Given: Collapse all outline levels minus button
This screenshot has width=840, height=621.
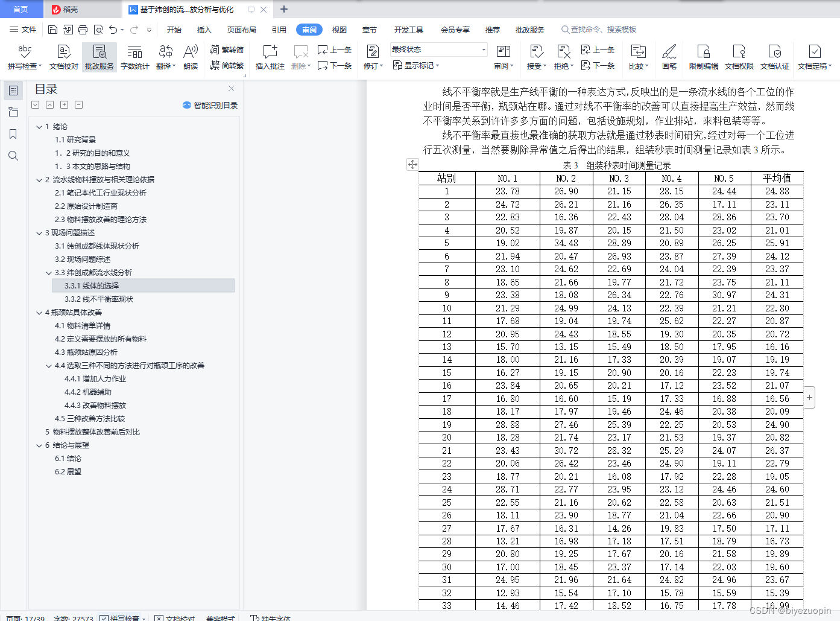Looking at the screenshot, I should 78,105.
